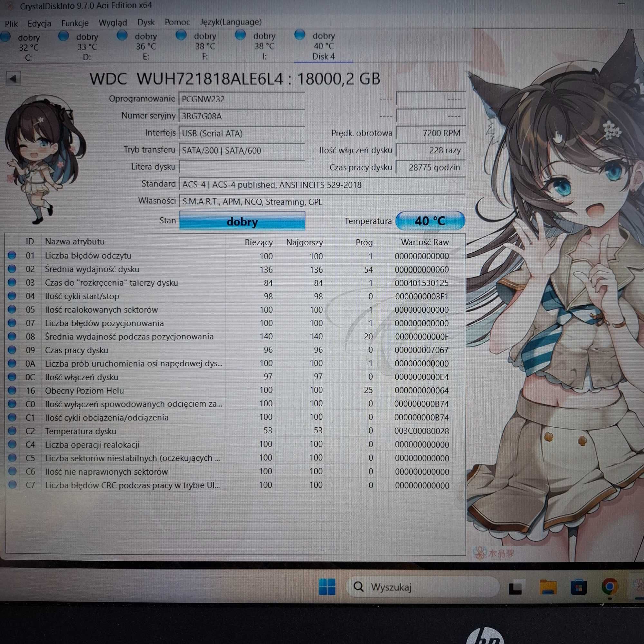Select raw value 003C00080028
644x644 pixels.
[x=422, y=431]
